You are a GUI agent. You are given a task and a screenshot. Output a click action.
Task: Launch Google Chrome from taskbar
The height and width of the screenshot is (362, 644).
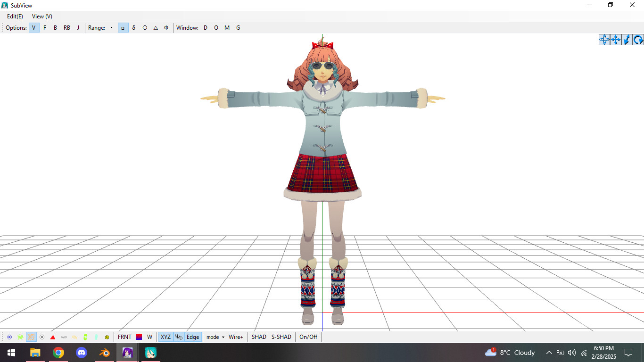pyautogui.click(x=58, y=353)
